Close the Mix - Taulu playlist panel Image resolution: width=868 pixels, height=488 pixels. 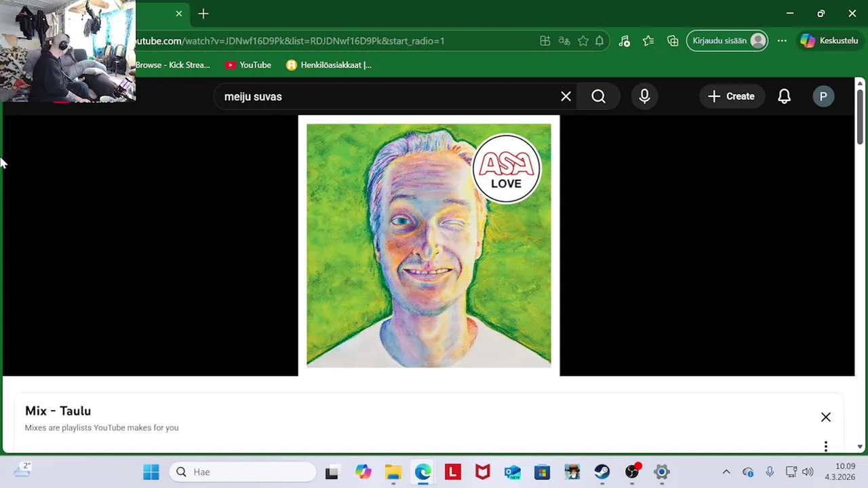[825, 417]
